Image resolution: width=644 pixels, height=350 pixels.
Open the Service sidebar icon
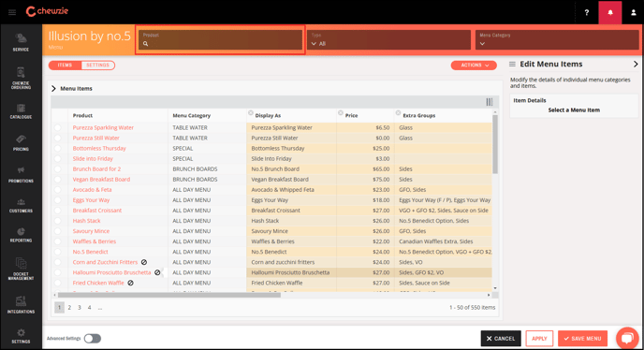21,42
